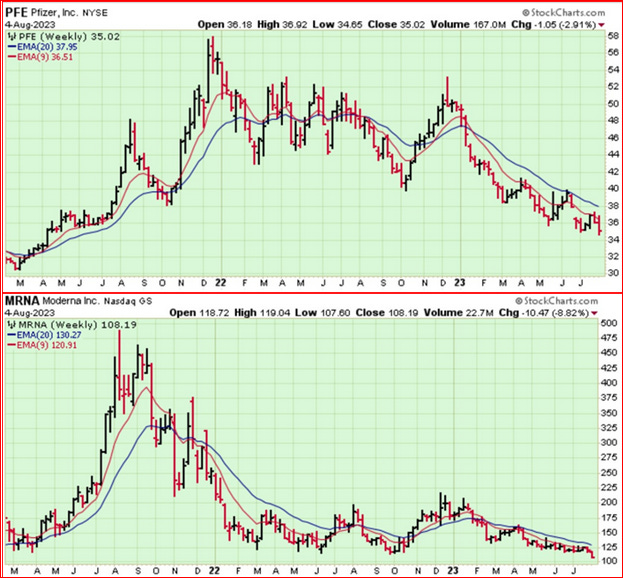Click the bar-chart icon beside PFE (Weekly)

(x=12, y=37)
